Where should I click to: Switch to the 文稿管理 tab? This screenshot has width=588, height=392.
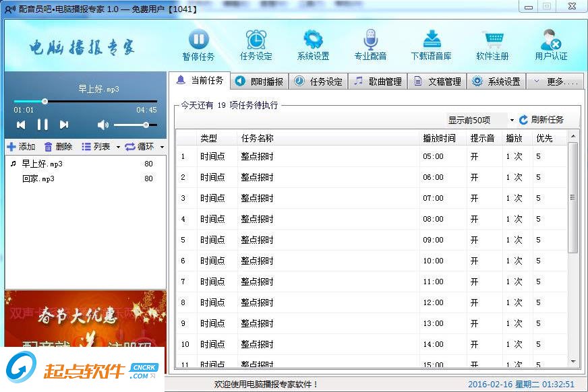437,81
